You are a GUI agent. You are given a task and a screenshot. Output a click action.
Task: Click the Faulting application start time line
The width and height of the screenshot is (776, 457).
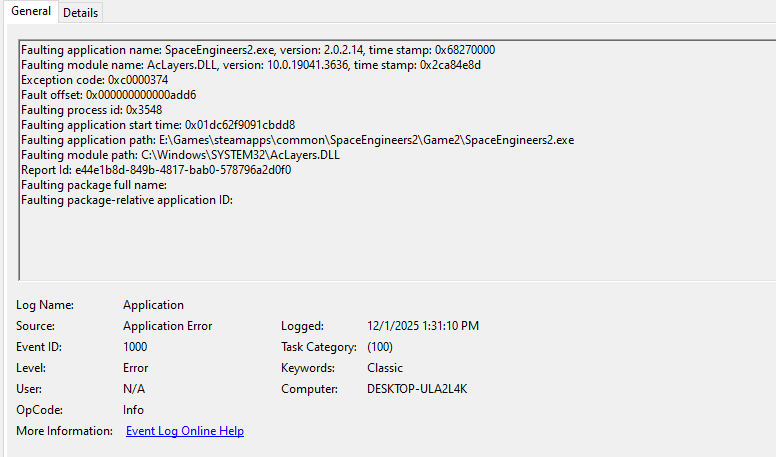[x=157, y=125]
